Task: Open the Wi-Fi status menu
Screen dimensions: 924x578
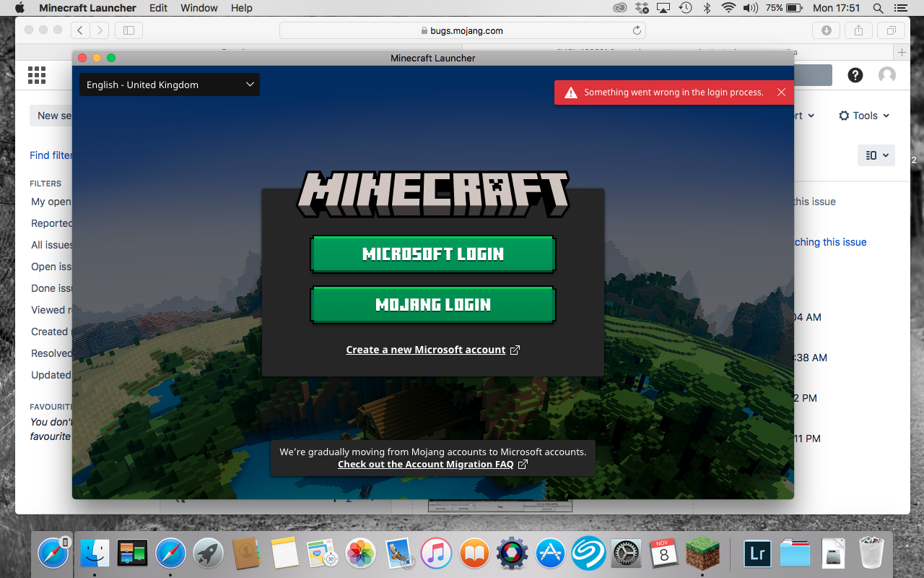Action: pos(728,8)
